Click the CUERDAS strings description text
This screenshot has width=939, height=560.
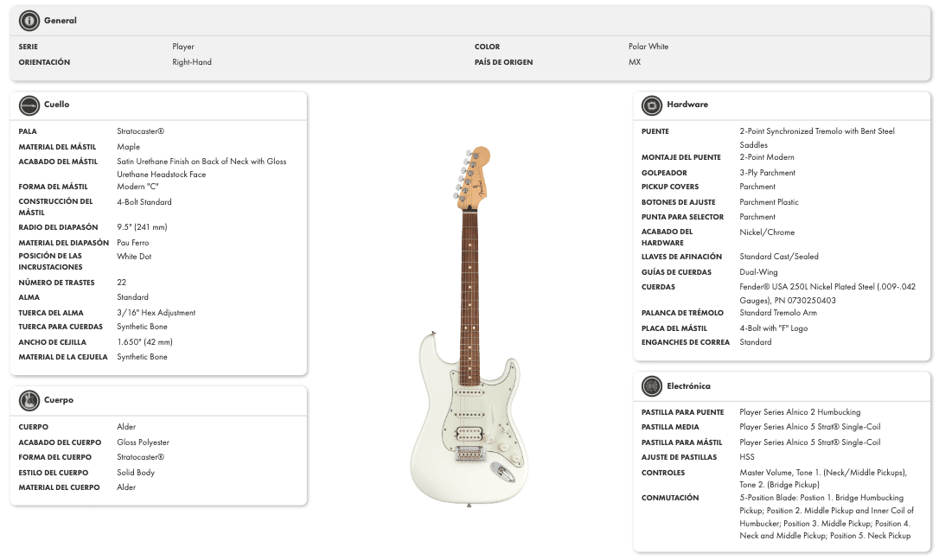tap(827, 294)
